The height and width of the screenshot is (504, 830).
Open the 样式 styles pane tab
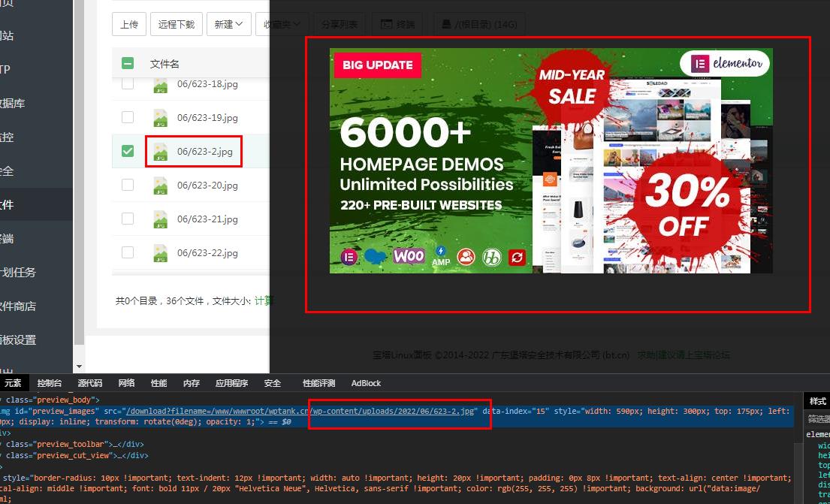pos(817,401)
